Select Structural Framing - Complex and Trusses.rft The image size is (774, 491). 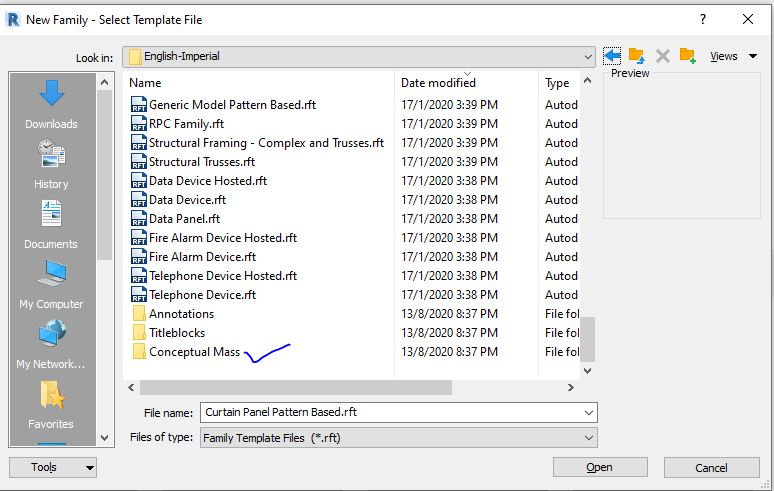266,143
